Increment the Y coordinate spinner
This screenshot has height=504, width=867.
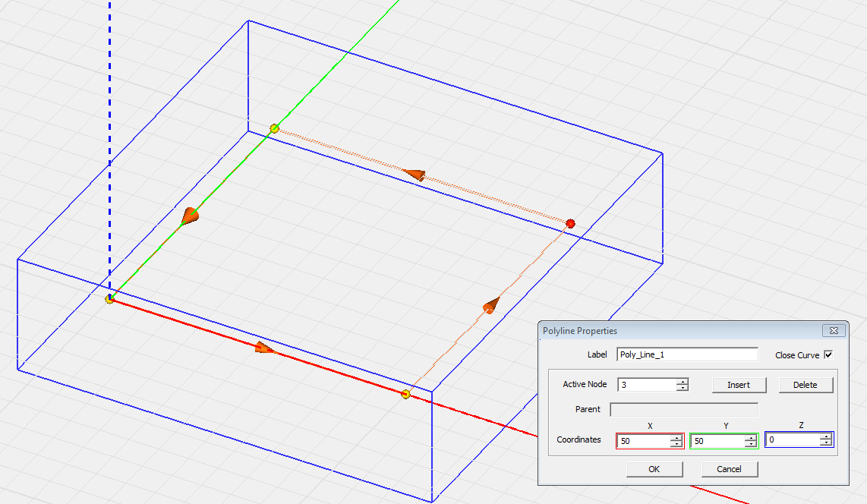pos(750,437)
